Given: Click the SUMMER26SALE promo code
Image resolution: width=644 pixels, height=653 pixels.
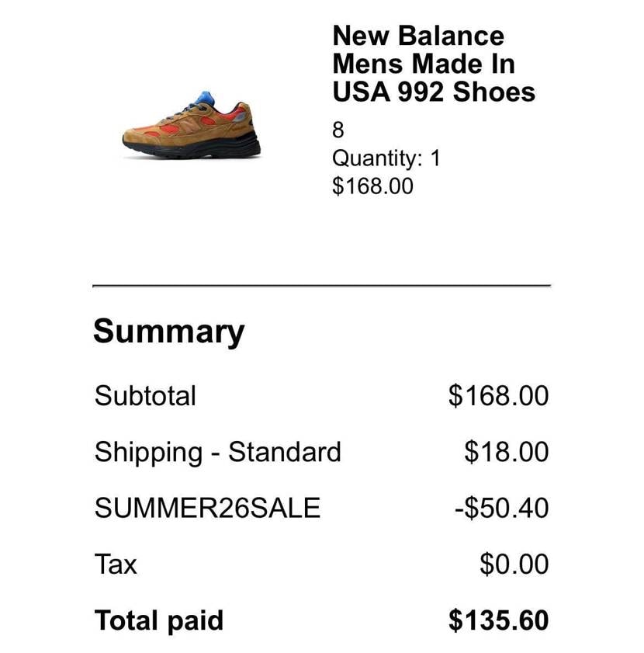Looking at the screenshot, I should [207, 508].
